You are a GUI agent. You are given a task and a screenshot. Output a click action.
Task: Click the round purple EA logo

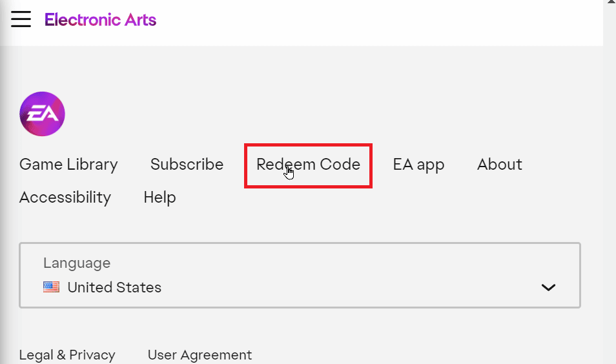tap(43, 114)
